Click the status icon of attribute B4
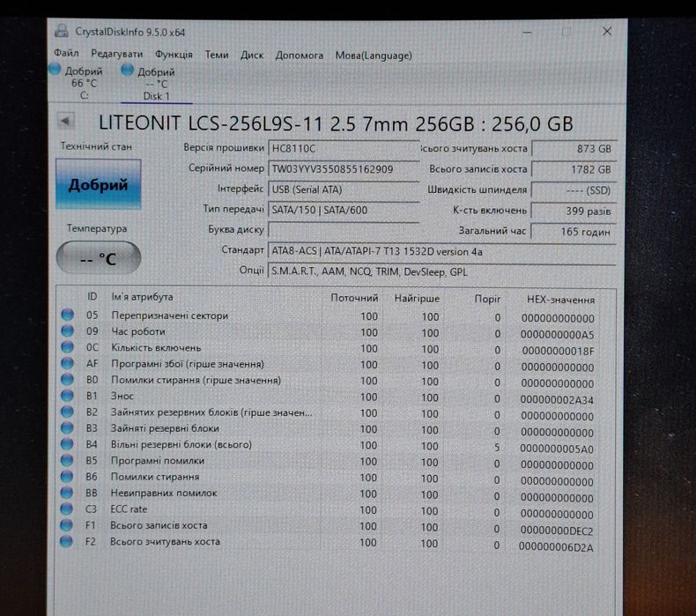The image size is (696, 616). 67,443
